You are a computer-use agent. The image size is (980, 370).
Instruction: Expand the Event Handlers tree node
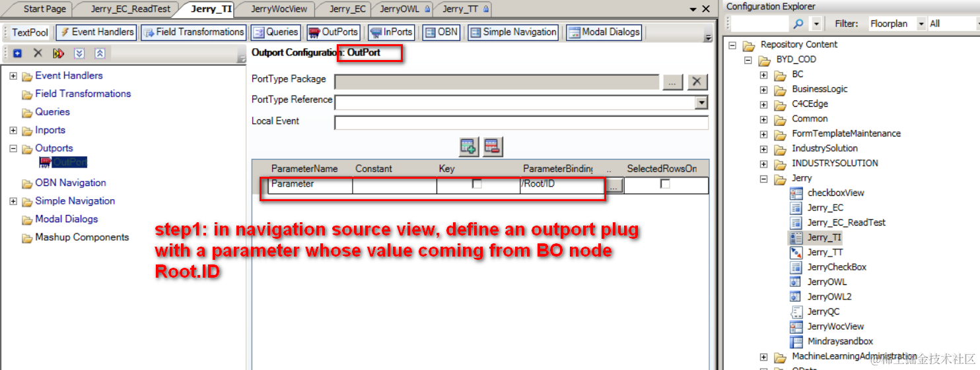pos(13,76)
